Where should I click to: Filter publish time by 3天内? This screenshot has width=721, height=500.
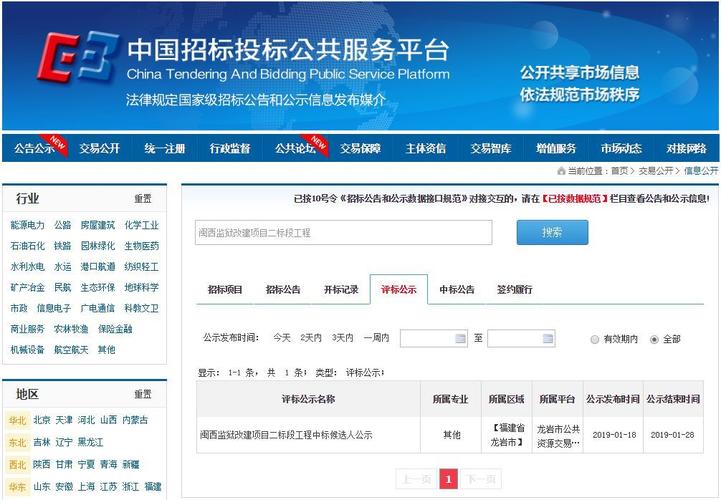tap(343, 338)
